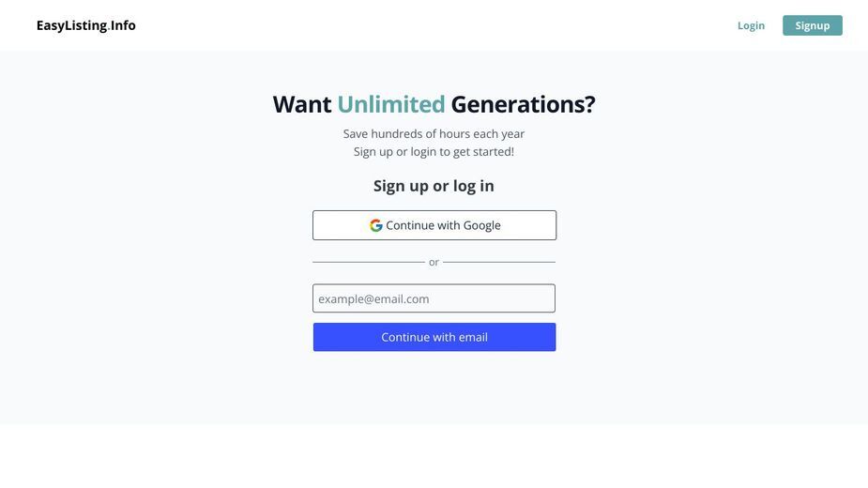868x488 pixels.
Task: Click the "Info" part of the site logo
Action: click(x=123, y=25)
